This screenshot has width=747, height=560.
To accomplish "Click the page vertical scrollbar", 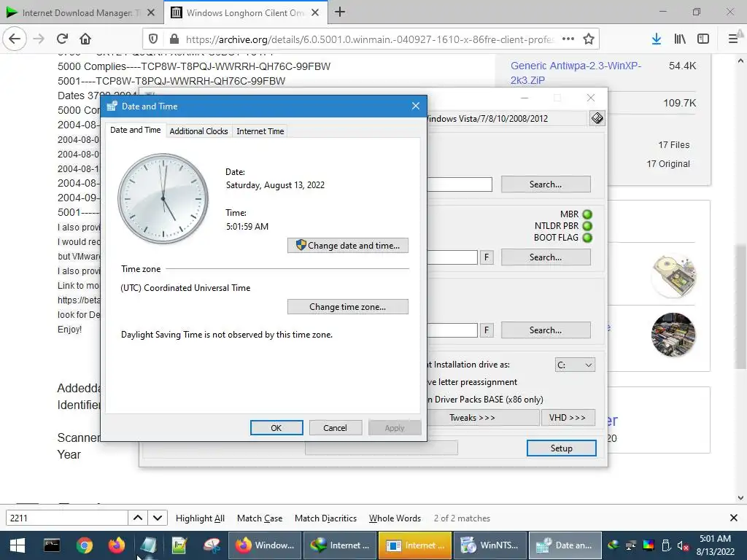I will pos(740,306).
